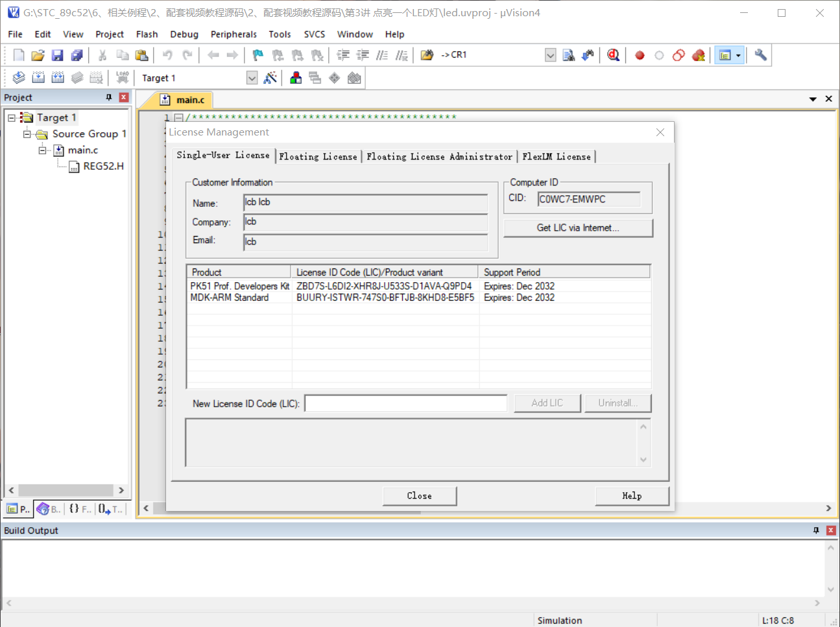The image size is (840, 627).
Task: Select the PK51 Prof. Developers Kit row
Action: tap(418, 286)
